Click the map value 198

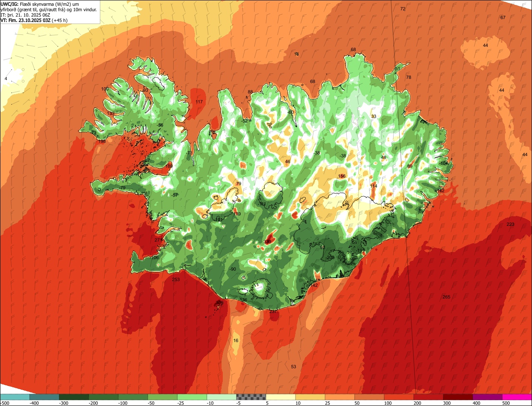coord(102,141)
